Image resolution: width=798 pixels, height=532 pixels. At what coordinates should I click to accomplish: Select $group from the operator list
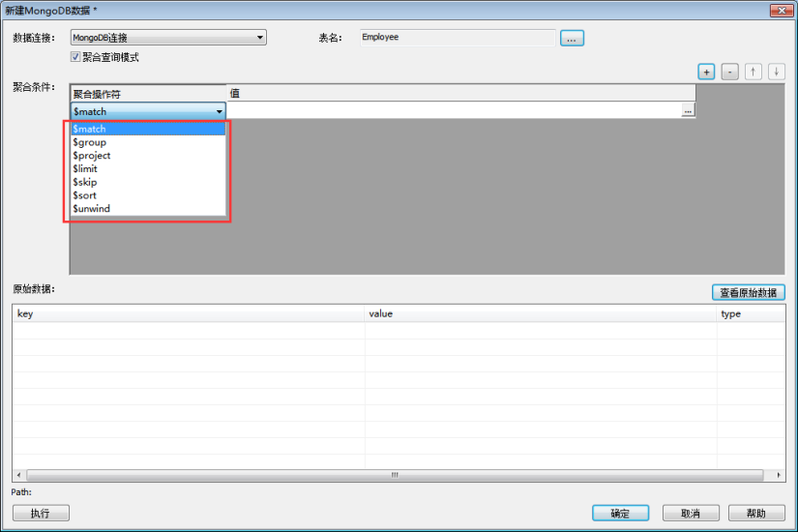click(x=90, y=142)
